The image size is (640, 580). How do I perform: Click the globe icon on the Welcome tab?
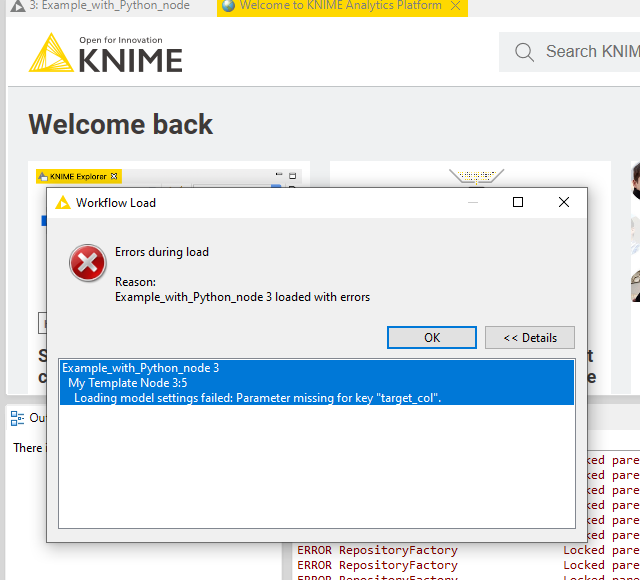tap(229, 6)
